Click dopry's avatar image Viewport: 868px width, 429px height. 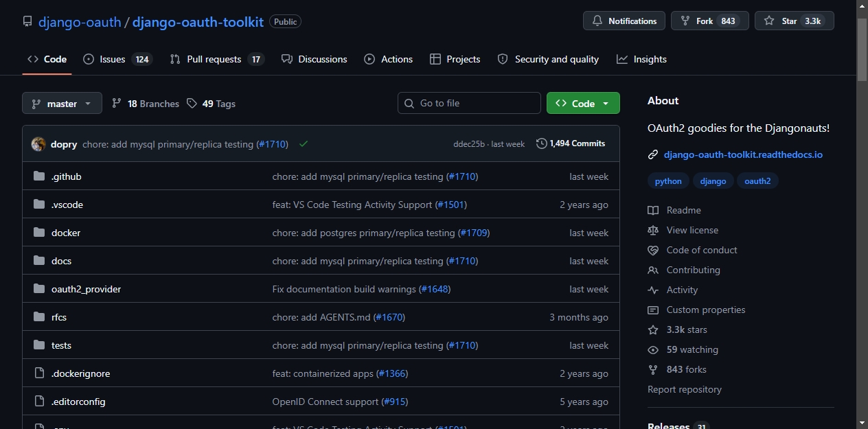pos(38,144)
